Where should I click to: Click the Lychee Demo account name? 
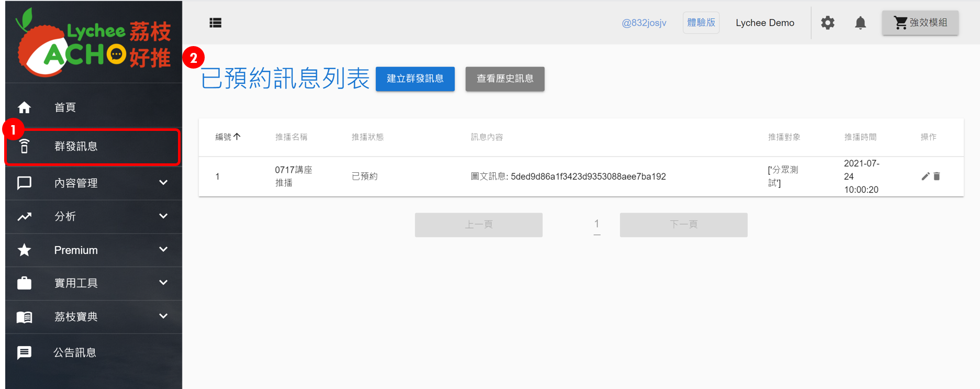765,23
